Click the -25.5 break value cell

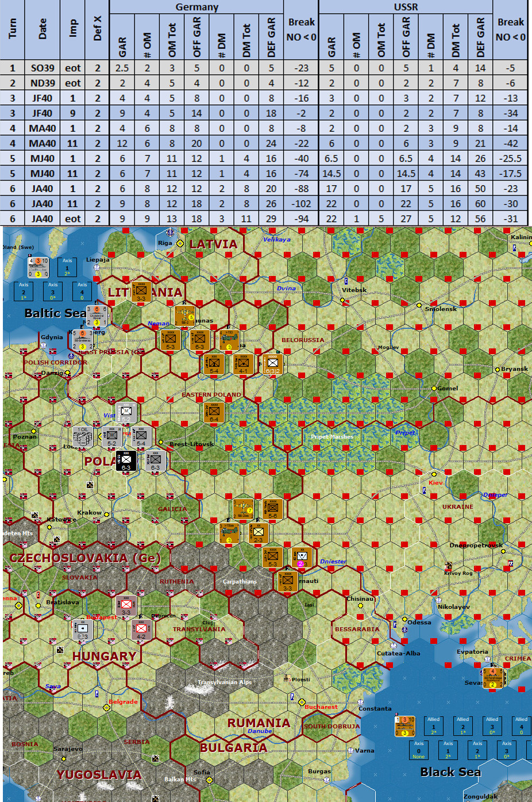pos(511,158)
